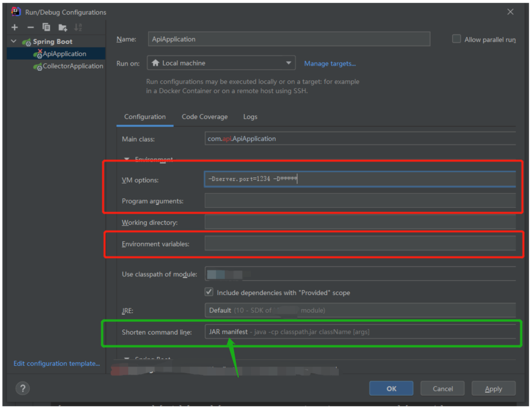Click the Main class field
Viewport: 532px width, 408px height.
tap(360, 139)
